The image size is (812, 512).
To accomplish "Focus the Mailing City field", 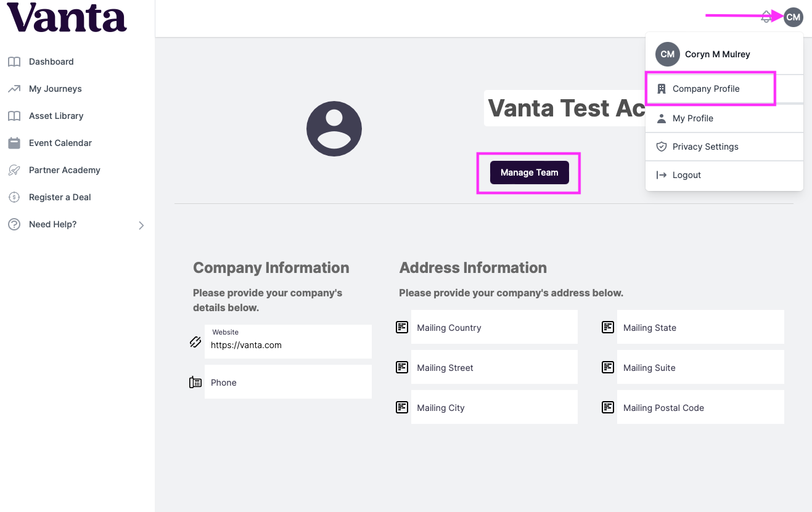I will 494,407.
